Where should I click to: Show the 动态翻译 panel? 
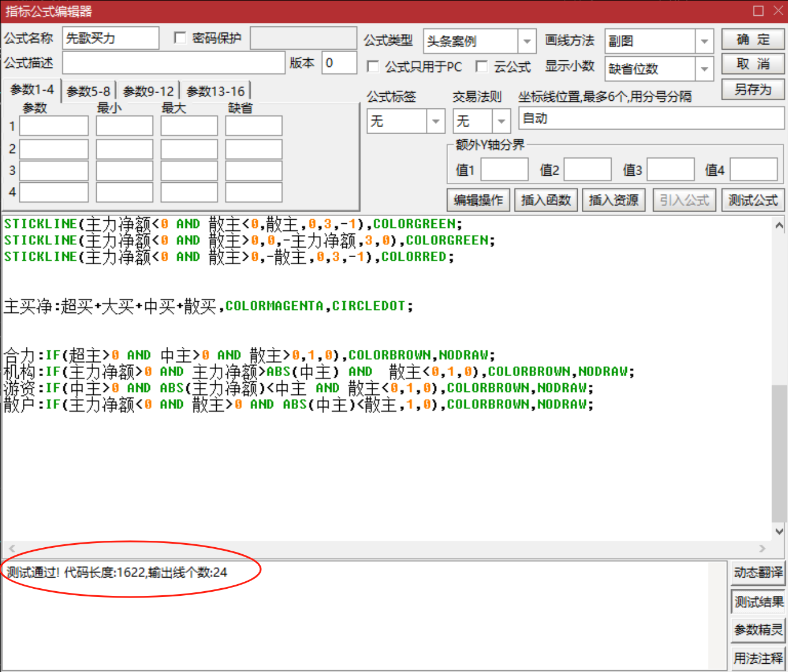click(758, 572)
